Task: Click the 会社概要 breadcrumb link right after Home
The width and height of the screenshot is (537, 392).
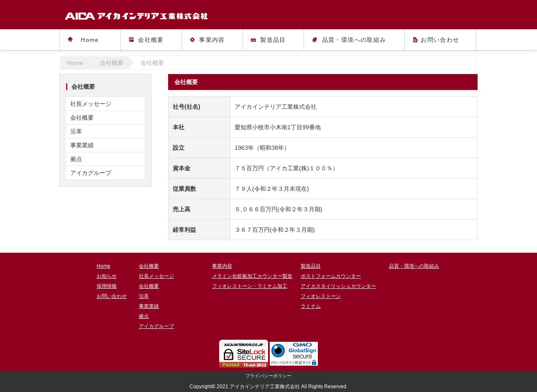Action: point(112,63)
